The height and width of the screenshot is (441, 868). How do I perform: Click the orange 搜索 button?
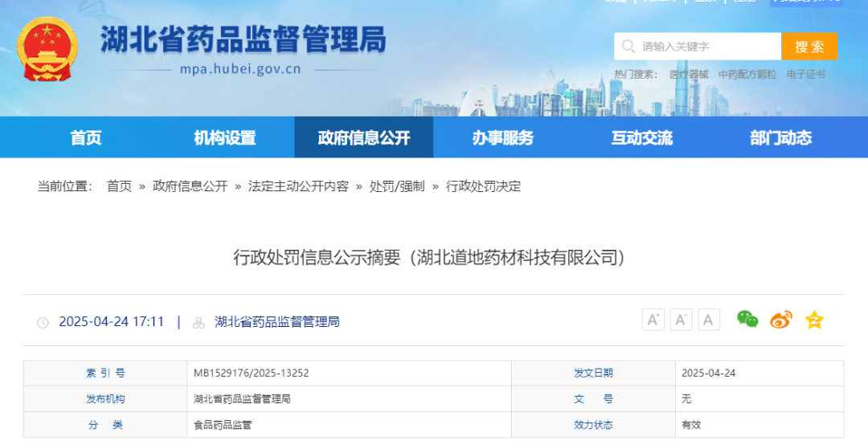point(809,47)
